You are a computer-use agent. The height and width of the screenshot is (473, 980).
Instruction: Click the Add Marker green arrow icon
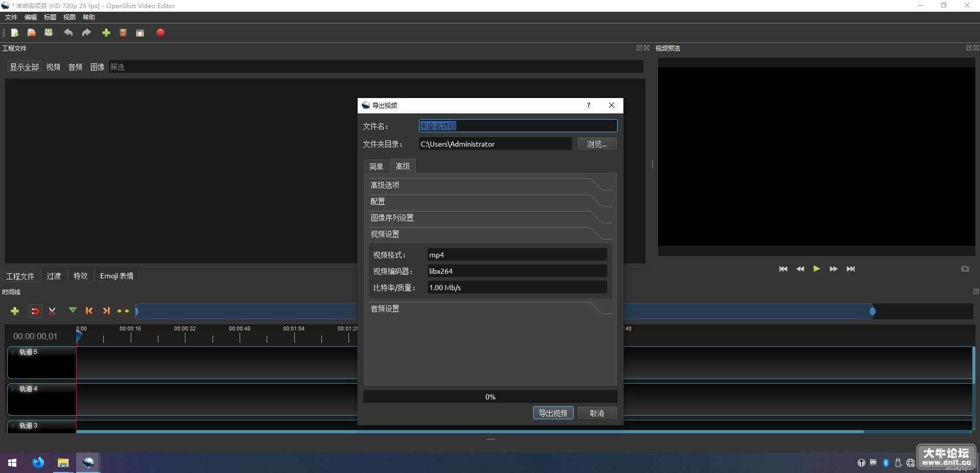coord(73,311)
